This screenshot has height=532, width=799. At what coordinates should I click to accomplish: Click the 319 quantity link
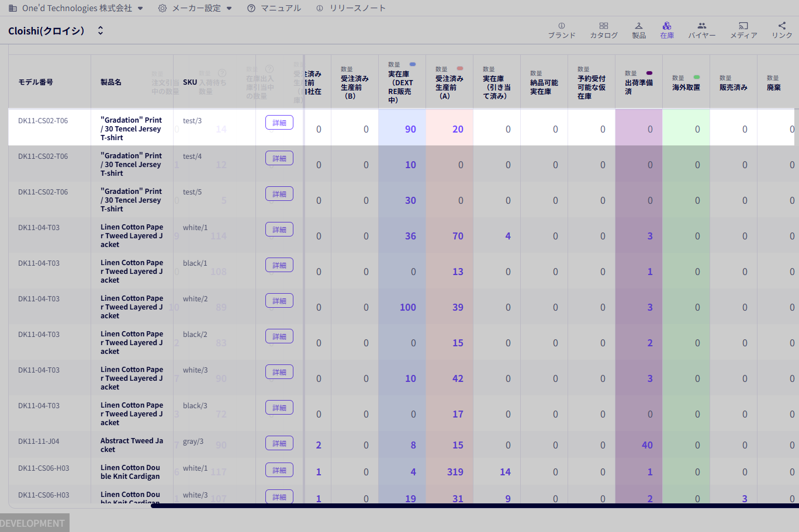point(455,472)
